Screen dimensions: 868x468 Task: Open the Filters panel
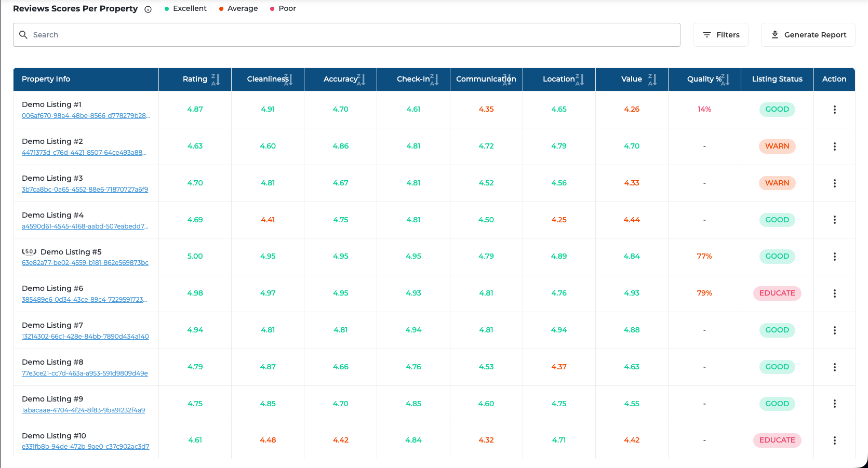pos(720,35)
